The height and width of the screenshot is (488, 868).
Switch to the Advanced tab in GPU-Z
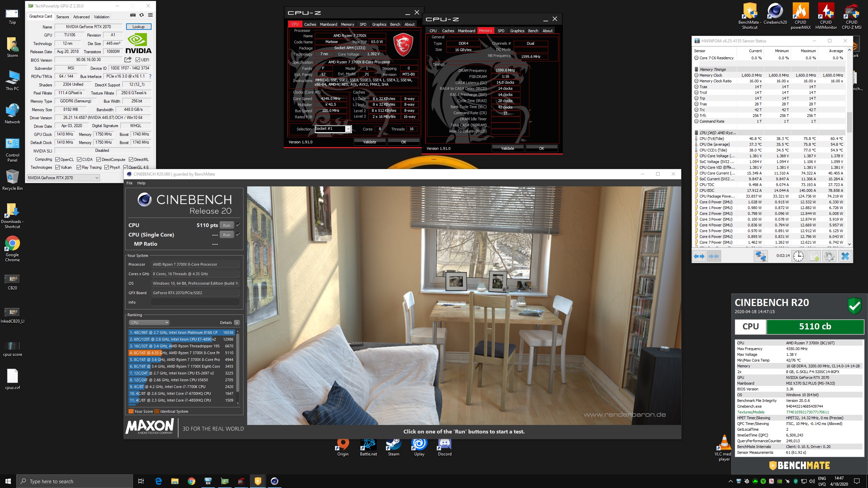(81, 17)
